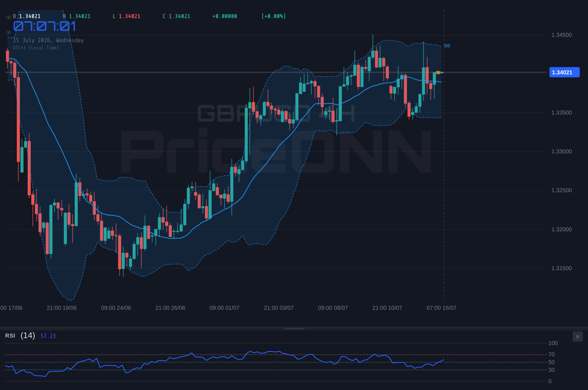Screen dimensions: 588x390
Task: Grab the pane divider handle above RSI
Action: pos(294,329)
